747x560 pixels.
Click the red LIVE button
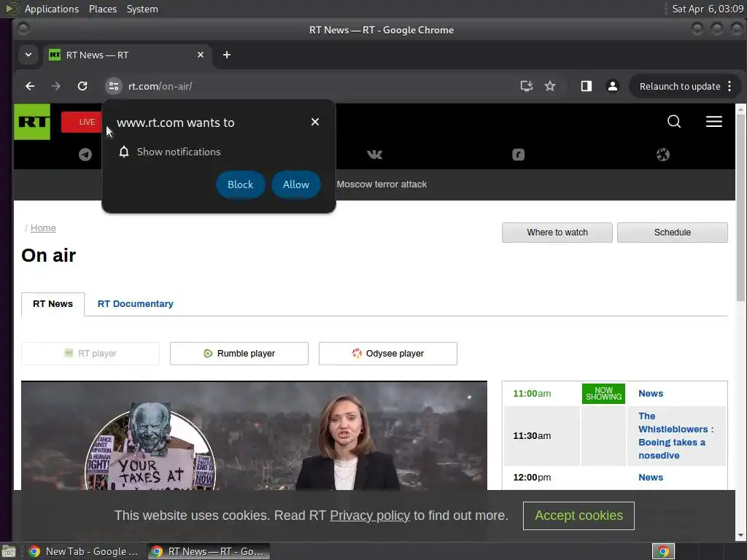coord(82,122)
